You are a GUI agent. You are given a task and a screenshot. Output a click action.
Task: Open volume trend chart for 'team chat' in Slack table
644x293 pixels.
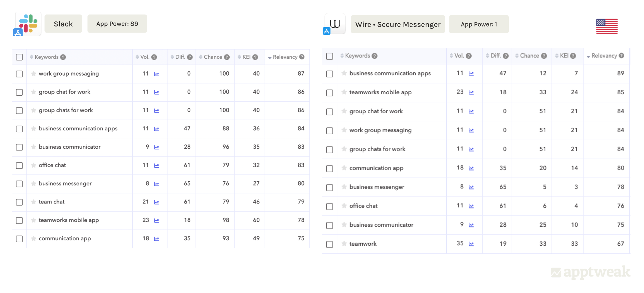point(156,202)
